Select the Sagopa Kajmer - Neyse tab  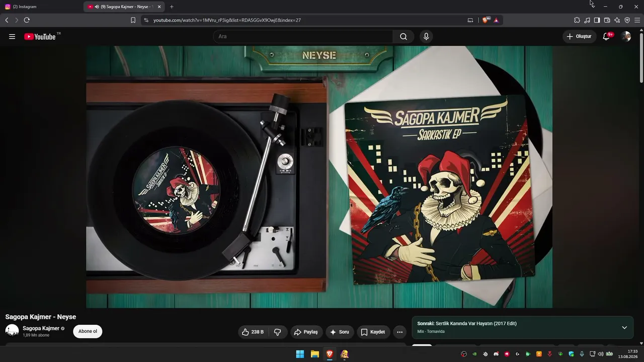[125, 7]
